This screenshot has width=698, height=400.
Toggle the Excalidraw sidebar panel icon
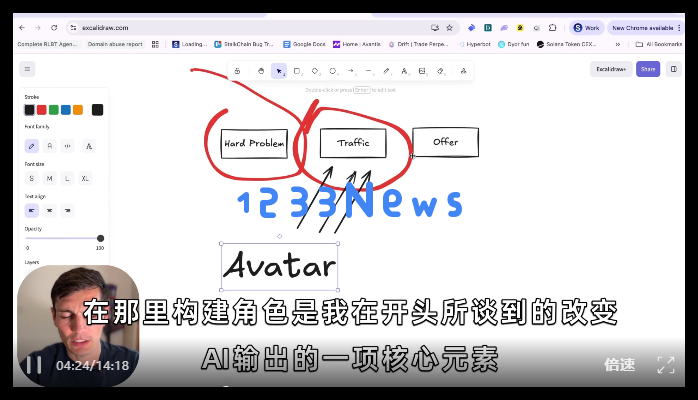(674, 69)
